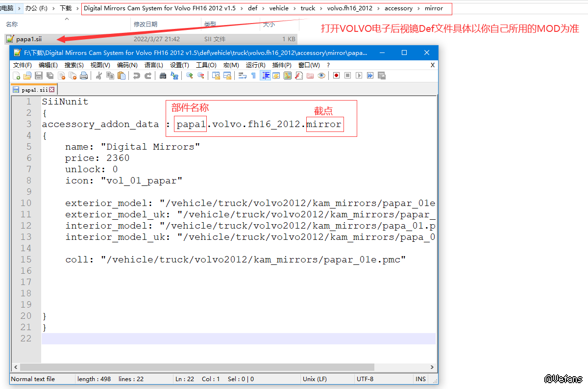Undo the last action
This screenshot has height=389, width=588.
pyautogui.click(x=137, y=76)
